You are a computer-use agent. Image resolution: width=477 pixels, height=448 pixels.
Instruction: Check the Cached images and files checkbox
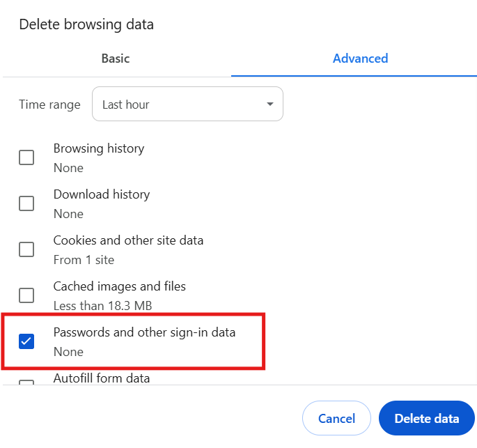[26, 295]
